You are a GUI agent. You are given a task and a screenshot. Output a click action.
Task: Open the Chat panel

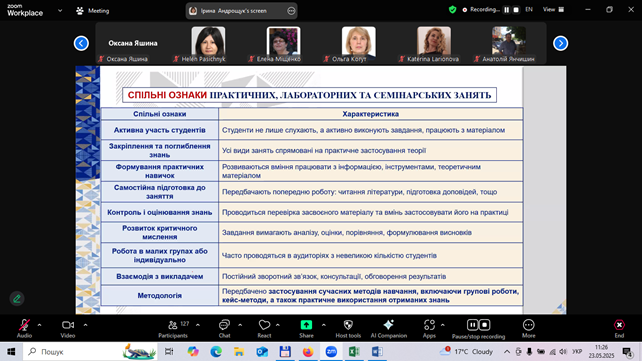224,329
